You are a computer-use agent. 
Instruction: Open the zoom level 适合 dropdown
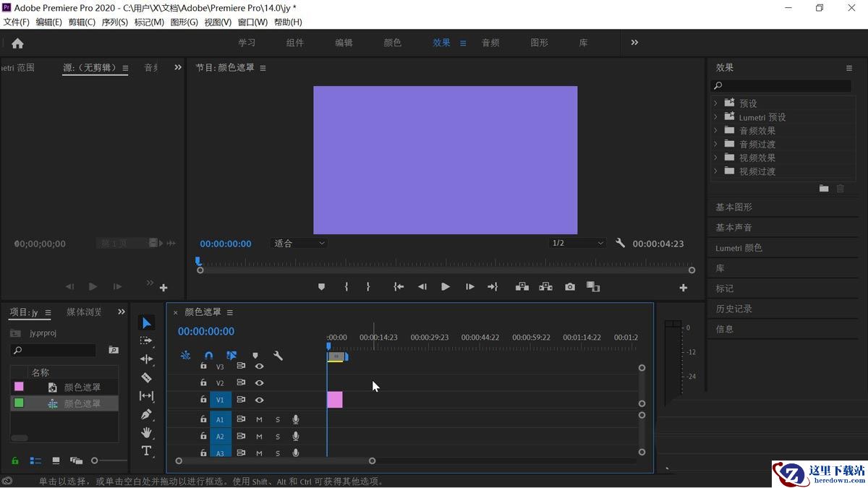299,244
